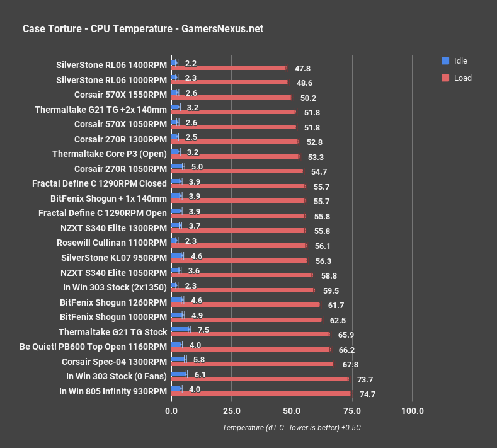Click the Corsair Spec-04 1300RPM label
Image resolution: width=497 pixels, height=448 pixels.
(114, 362)
